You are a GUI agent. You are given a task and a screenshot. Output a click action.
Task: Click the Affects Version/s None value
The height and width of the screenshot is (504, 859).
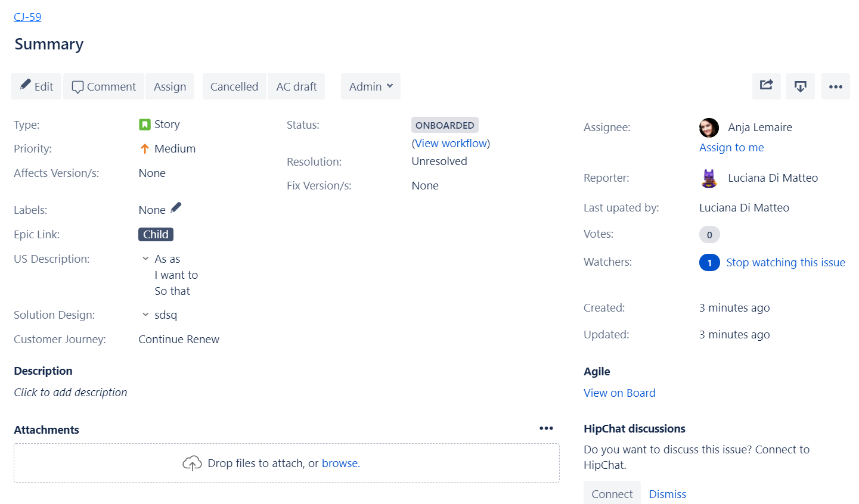pos(152,173)
